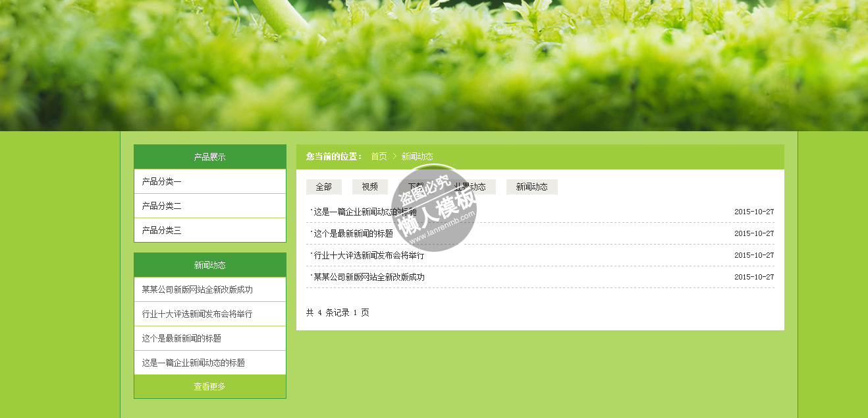This screenshot has height=418, width=868.
Task: Open sidebar link 某某公司新版网站全新改版成功
Action: [x=197, y=289]
